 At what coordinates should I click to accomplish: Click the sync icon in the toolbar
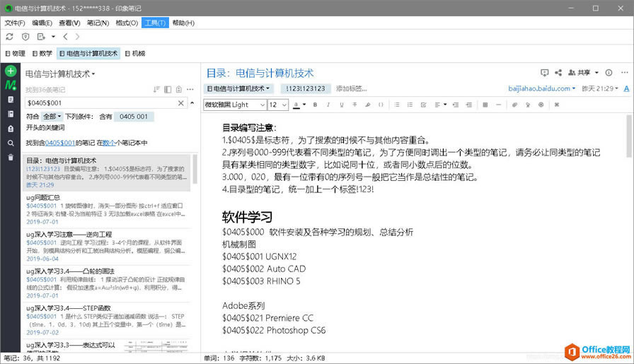click(10, 37)
